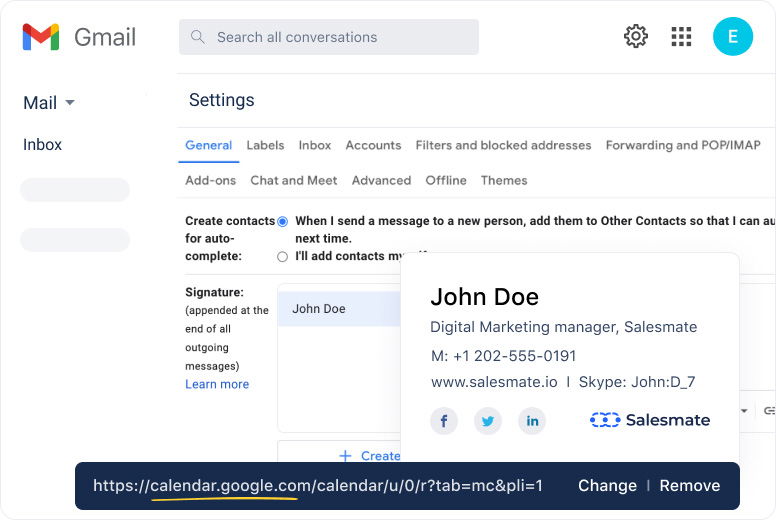The image size is (776, 520).
Task: Click the Facebook icon in signature
Action: pos(444,421)
